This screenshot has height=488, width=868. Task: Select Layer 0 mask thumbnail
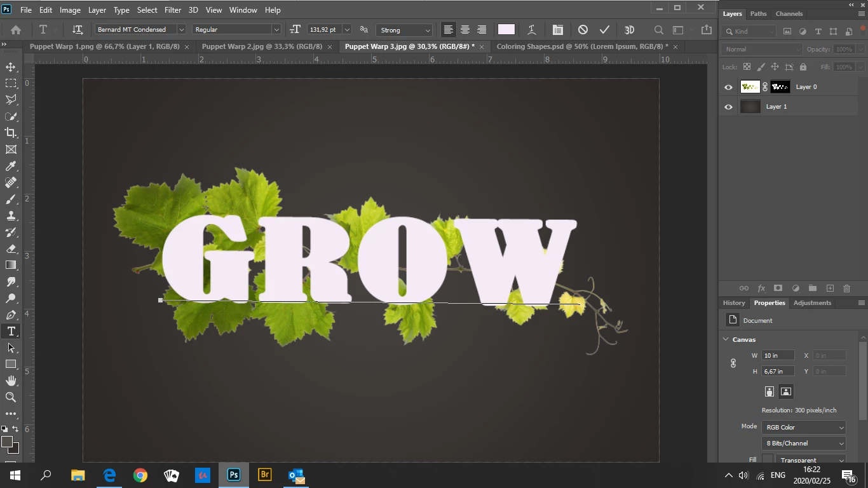tap(780, 87)
